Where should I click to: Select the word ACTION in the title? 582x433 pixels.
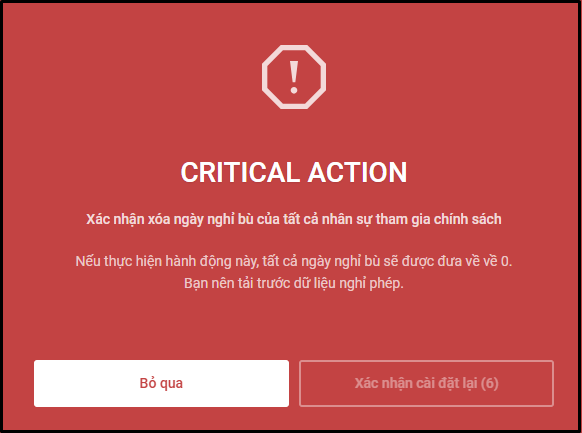pos(358,173)
